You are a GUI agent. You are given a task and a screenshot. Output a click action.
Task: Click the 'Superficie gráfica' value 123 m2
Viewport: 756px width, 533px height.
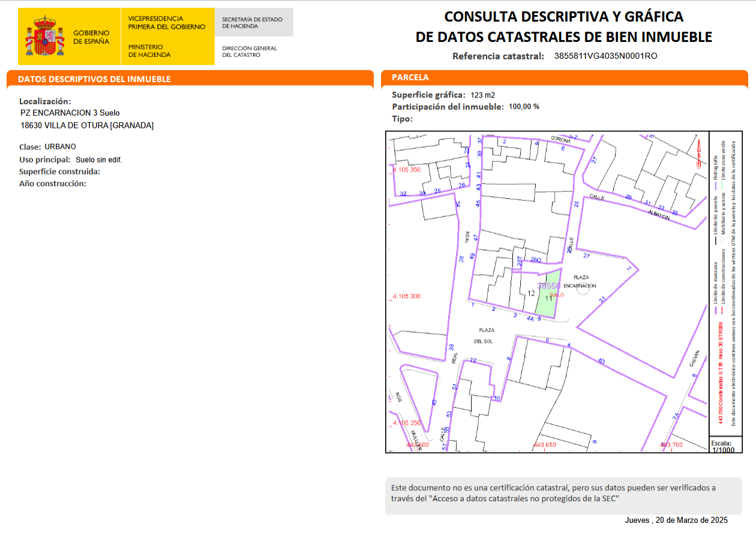tap(482, 95)
